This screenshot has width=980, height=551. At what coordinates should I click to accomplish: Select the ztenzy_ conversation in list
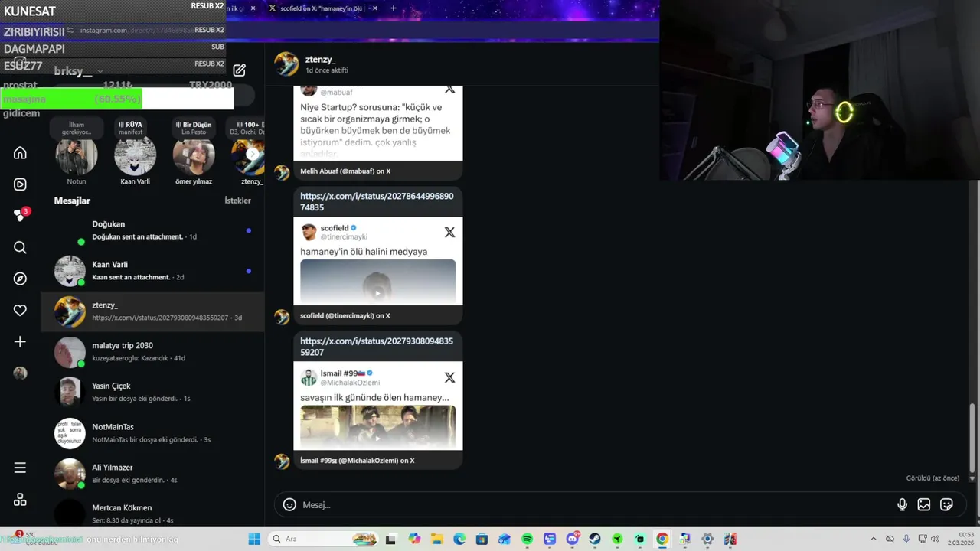click(153, 311)
